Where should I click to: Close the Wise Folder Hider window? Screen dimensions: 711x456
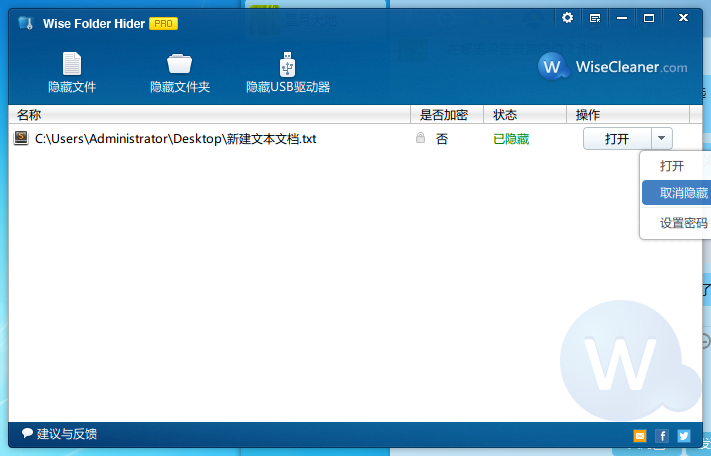(x=683, y=18)
